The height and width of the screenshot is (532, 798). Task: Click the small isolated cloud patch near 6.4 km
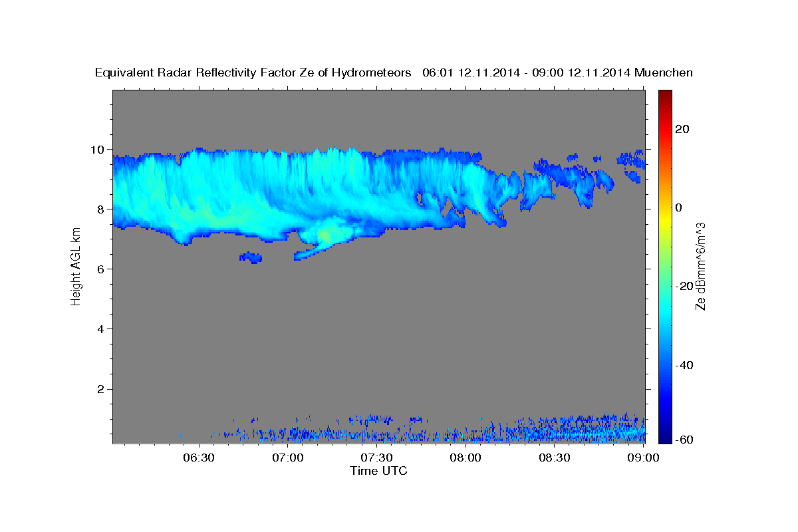[251, 257]
